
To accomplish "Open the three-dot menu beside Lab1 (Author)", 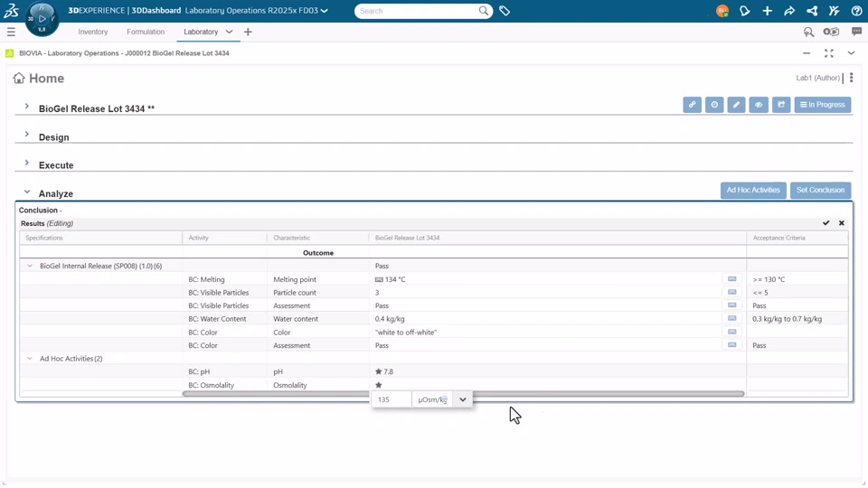I will pos(852,78).
